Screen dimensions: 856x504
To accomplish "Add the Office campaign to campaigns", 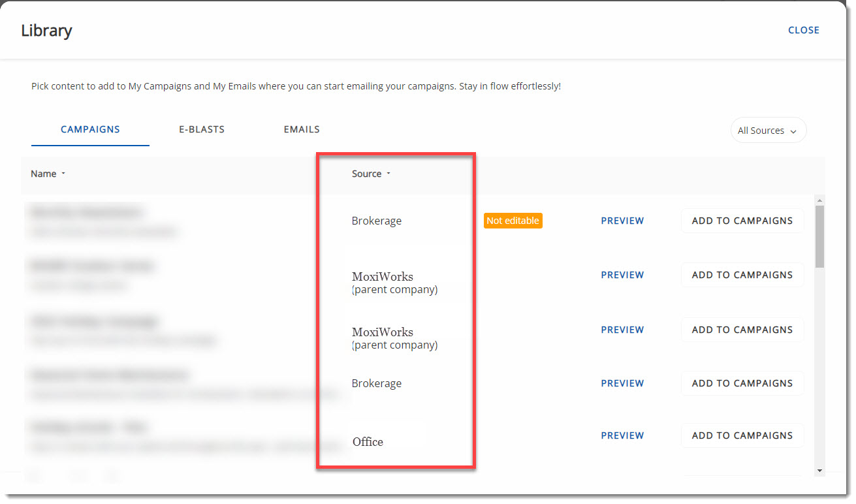I will coord(742,435).
